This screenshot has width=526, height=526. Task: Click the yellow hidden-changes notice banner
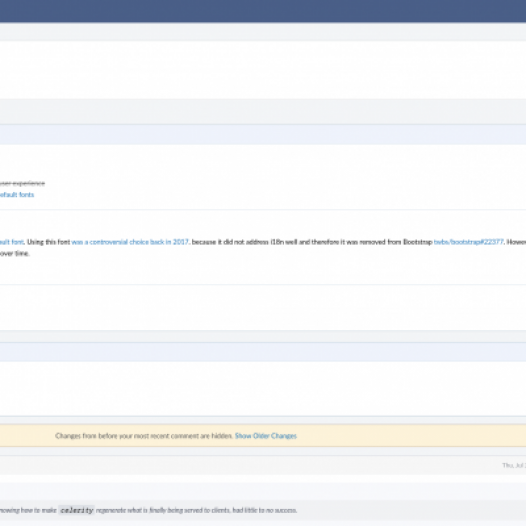coord(263,435)
